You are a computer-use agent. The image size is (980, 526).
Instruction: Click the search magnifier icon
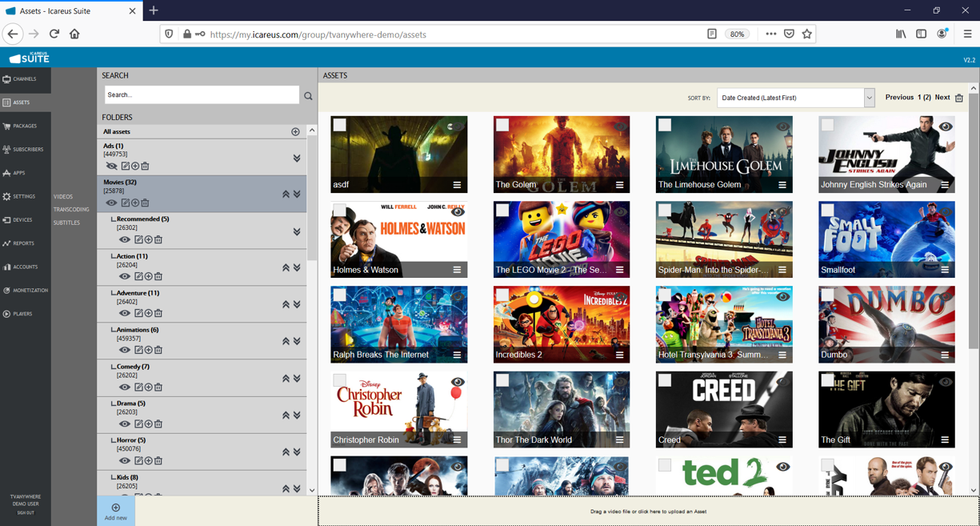point(308,95)
